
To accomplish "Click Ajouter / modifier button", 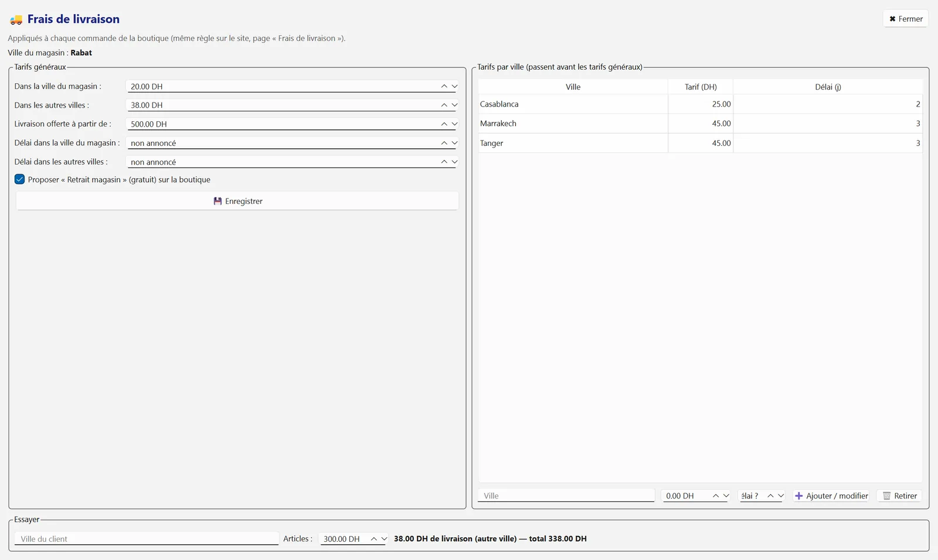I will (x=831, y=496).
